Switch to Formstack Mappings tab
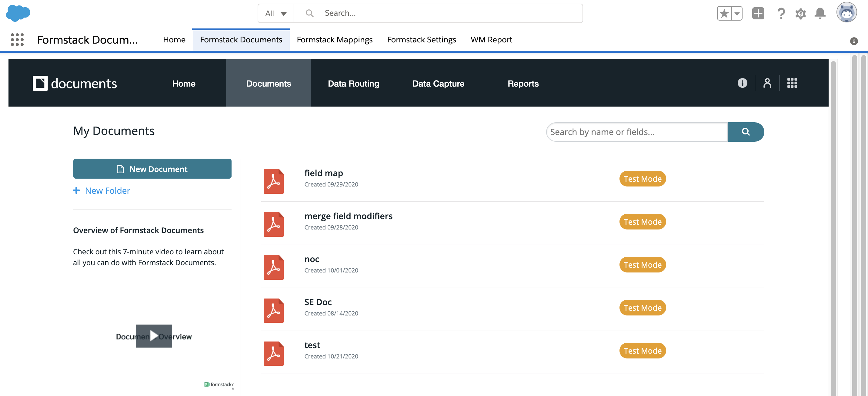This screenshot has height=396, width=868. click(x=334, y=40)
